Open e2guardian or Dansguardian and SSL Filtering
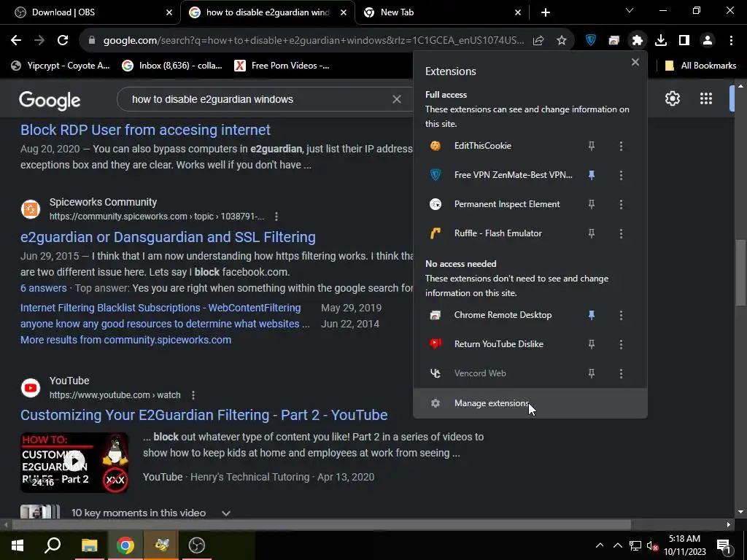Image resolution: width=747 pixels, height=560 pixels. coord(168,237)
